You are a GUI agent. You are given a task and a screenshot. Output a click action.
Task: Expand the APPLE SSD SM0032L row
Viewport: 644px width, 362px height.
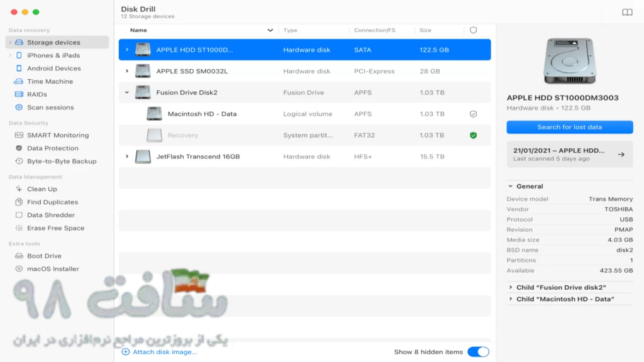(x=127, y=71)
